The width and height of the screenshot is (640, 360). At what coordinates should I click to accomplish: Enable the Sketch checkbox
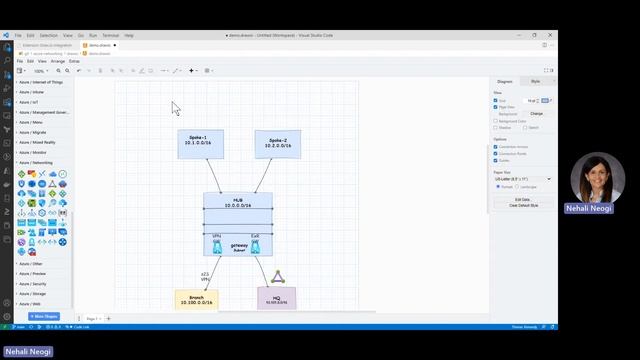point(525,128)
